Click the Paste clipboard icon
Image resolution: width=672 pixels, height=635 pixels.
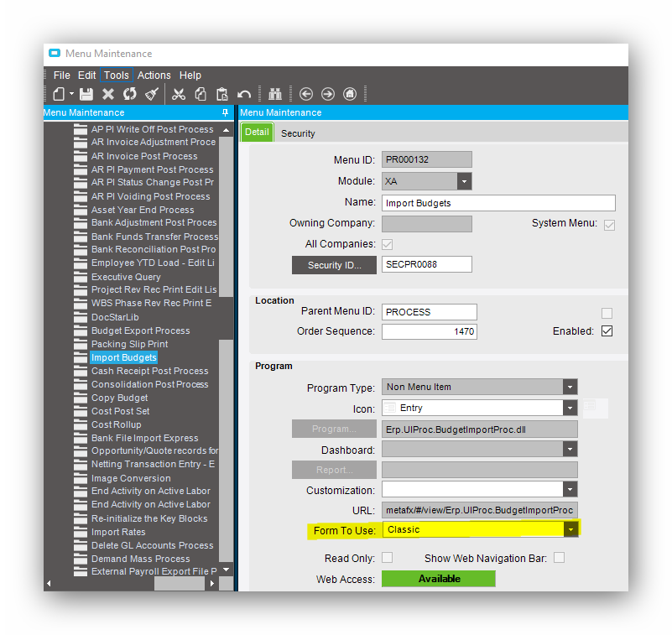(222, 94)
